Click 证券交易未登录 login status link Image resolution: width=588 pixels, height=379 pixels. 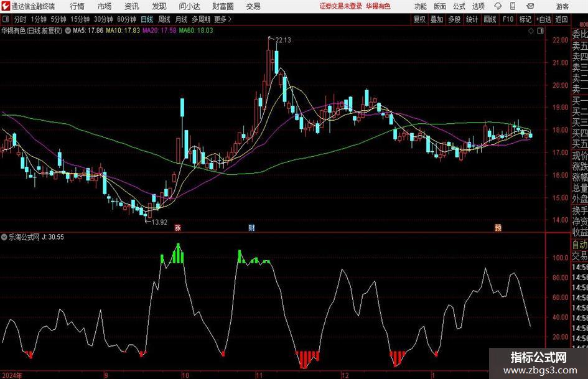pyautogui.click(x=341, y=6)
